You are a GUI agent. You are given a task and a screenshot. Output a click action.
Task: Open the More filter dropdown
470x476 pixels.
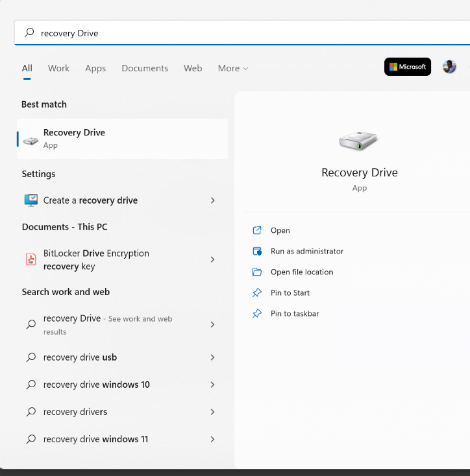tap(233, 68)
